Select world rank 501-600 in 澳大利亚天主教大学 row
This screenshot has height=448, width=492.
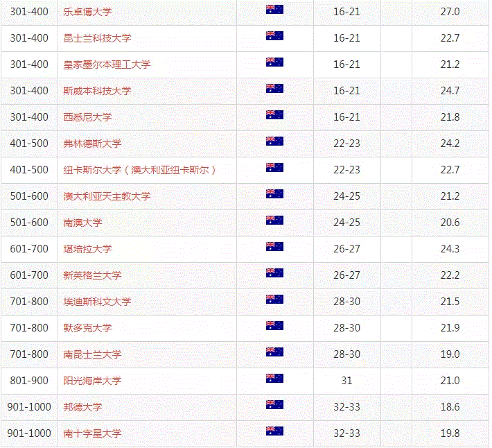click(29, 196)
